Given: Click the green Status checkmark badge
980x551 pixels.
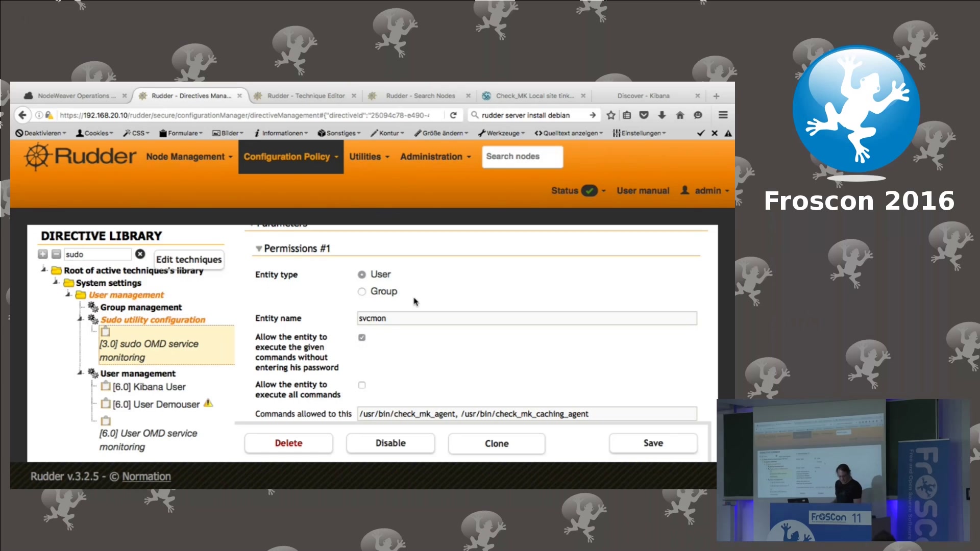Looking at the screenshot, I should 589,191.
